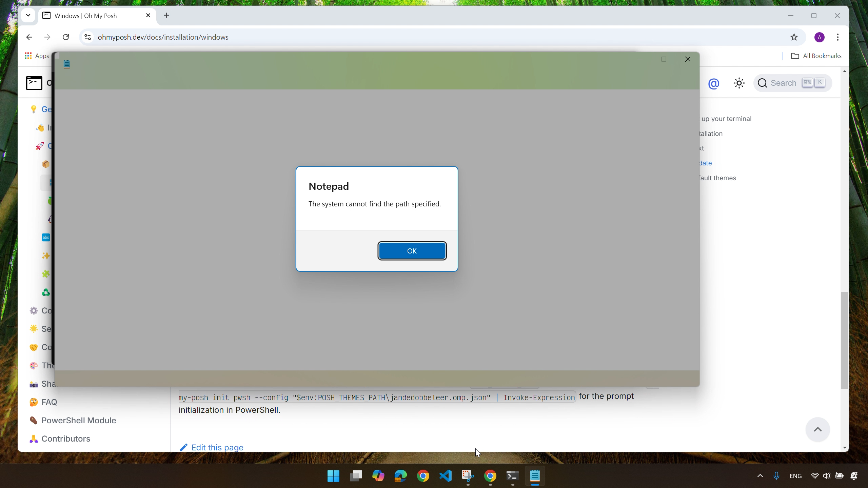
Task: Select the Windows | Oh My Posh tab
Action: [92, 16]
